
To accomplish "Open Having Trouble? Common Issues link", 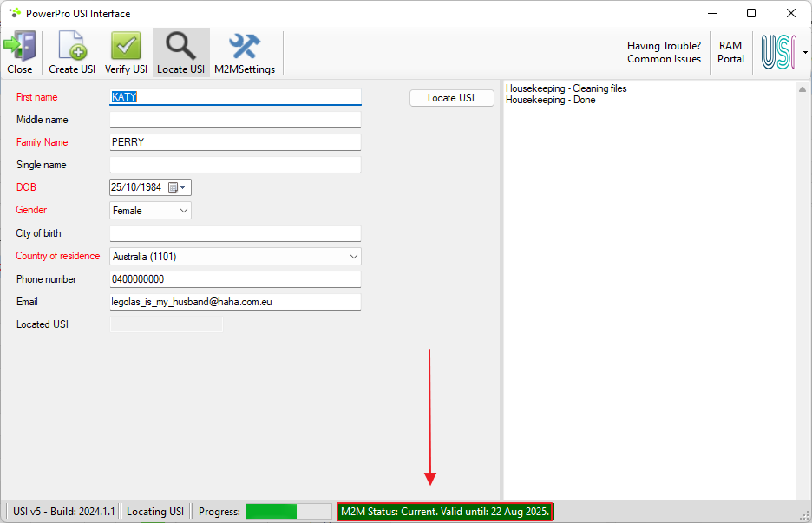I will point(664,52).
